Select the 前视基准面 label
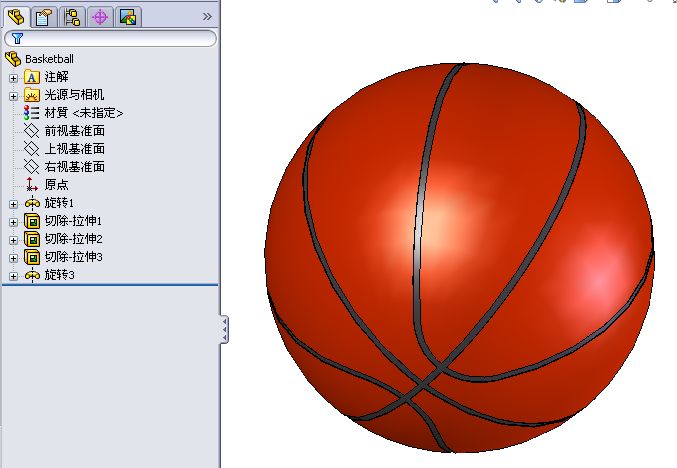Viewport: 677px width, 468px height. click(75, 131)
